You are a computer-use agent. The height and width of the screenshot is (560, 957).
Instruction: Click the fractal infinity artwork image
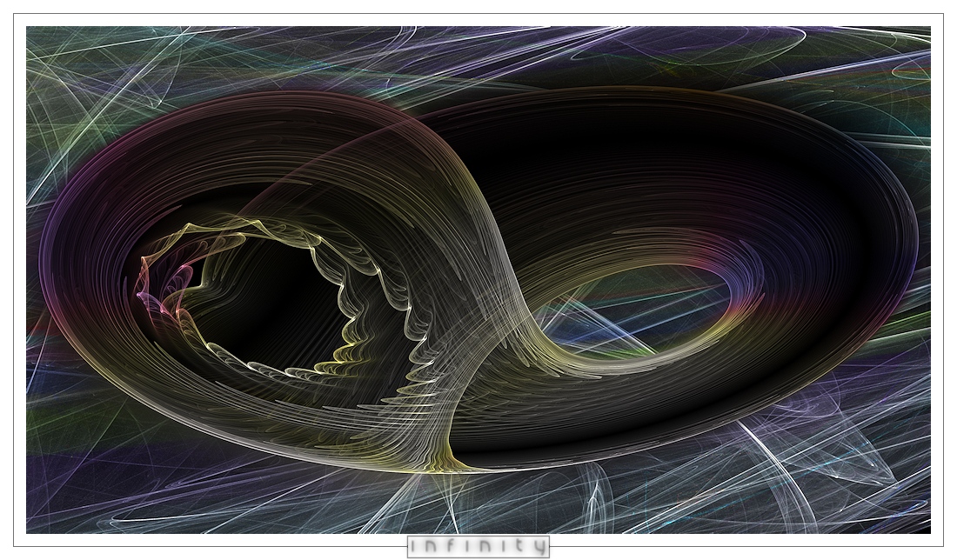[478, 279]
